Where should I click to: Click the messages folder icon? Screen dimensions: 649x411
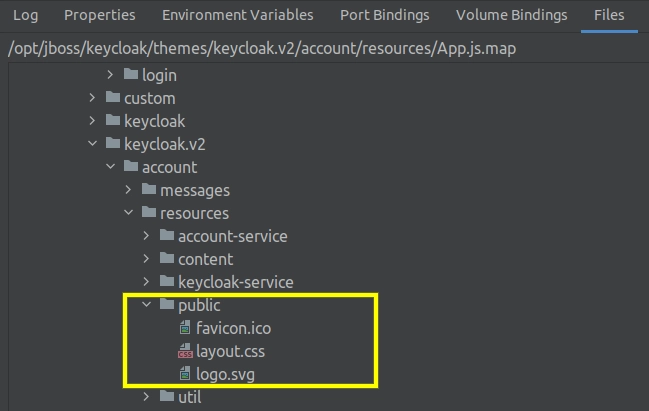(x=149, y=189)
